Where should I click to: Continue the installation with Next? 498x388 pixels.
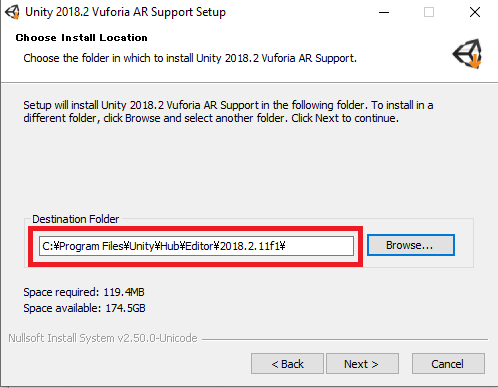pos(362,364)
